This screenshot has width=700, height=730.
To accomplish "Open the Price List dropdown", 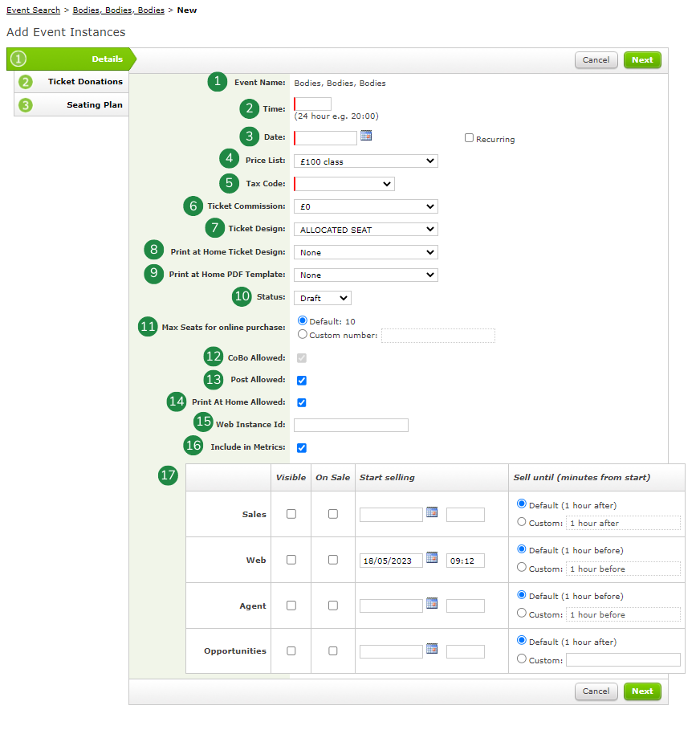I will 365,161.
